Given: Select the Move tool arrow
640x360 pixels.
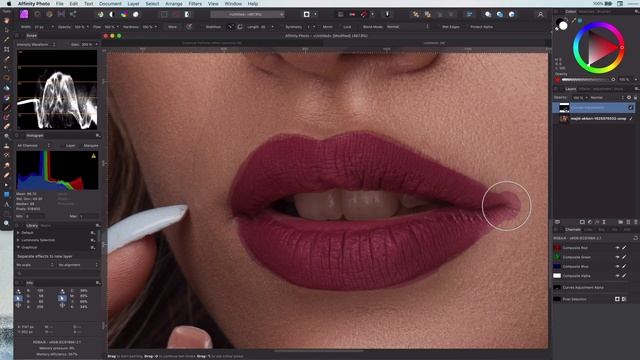Looking at the screenshot, I should pyautogui.click(x=7, y=30).
